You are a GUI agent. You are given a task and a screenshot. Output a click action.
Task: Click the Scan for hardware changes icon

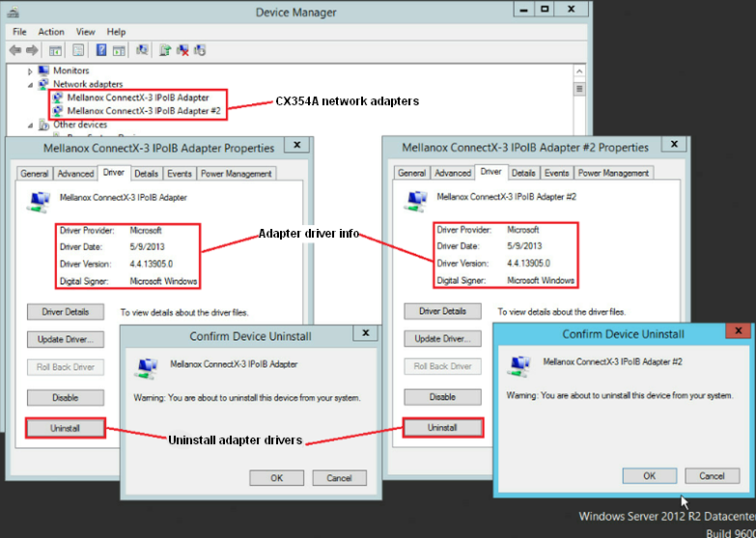point(142,49)
